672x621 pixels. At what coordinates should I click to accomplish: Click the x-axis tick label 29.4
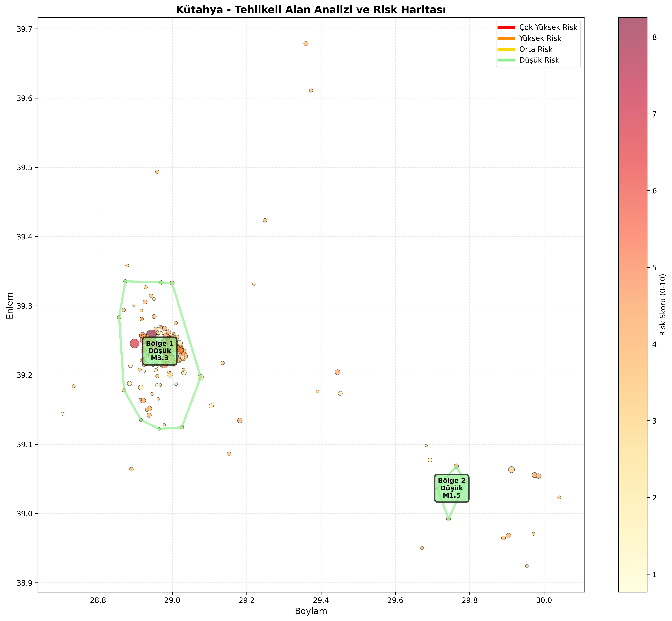tap(321, 600)
